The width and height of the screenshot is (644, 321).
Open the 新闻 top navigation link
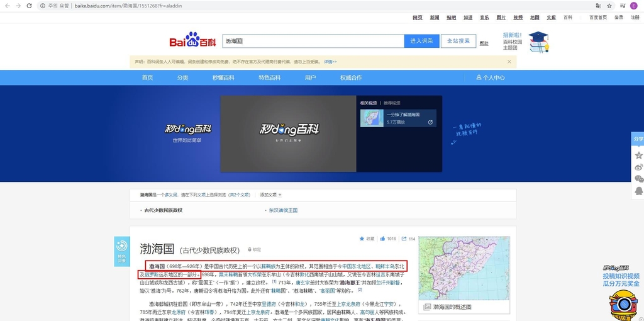435,17
